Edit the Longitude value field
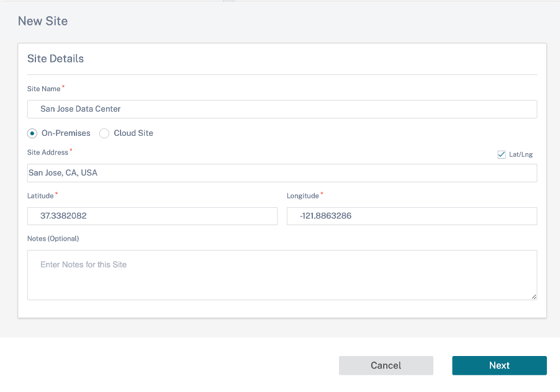Image resolution: width=560 pixels, height=392 pixels. [412, 216]
